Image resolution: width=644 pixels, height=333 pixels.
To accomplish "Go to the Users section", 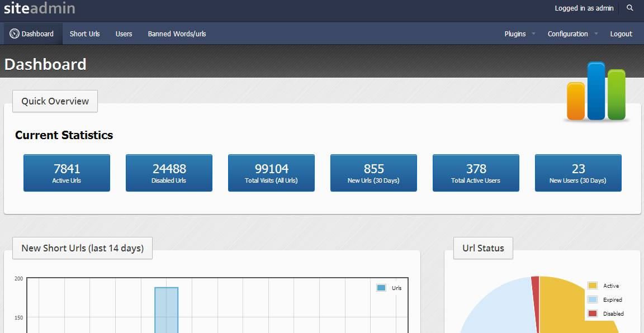I will 124,34.
